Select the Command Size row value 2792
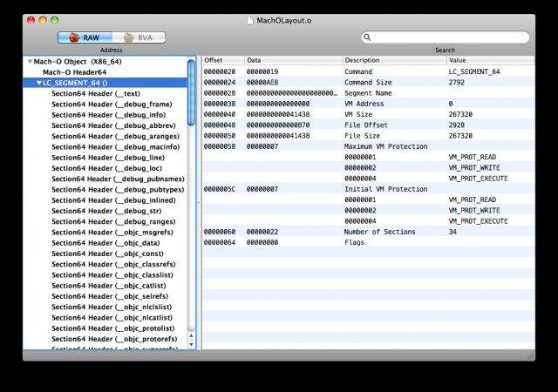Screen dimensions: 558x392 (456, 83)
